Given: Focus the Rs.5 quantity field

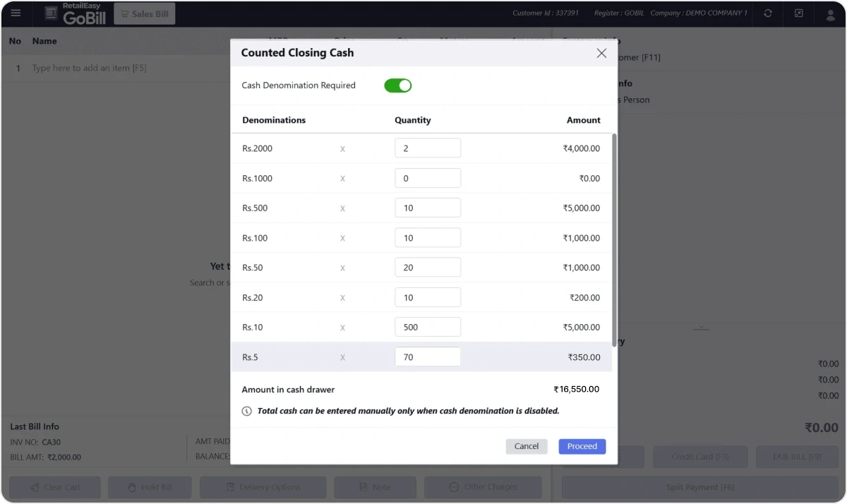Looking at the screenshot, I should [427, 357].
